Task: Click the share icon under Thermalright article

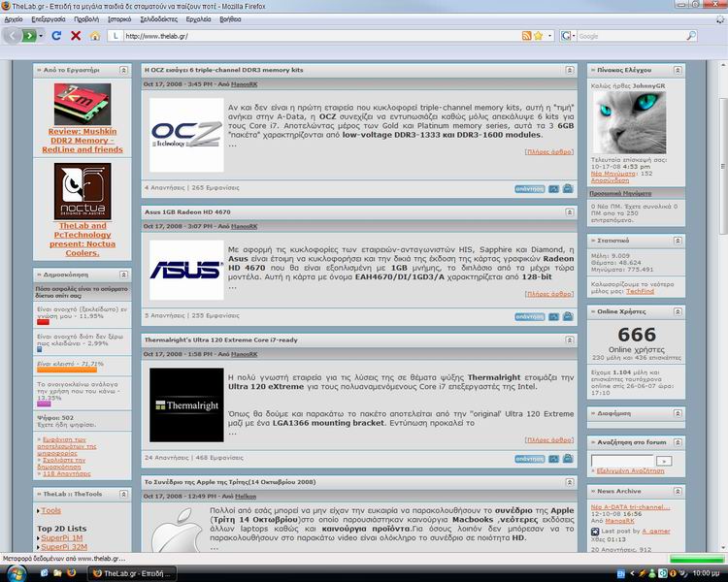Action: 553,459
